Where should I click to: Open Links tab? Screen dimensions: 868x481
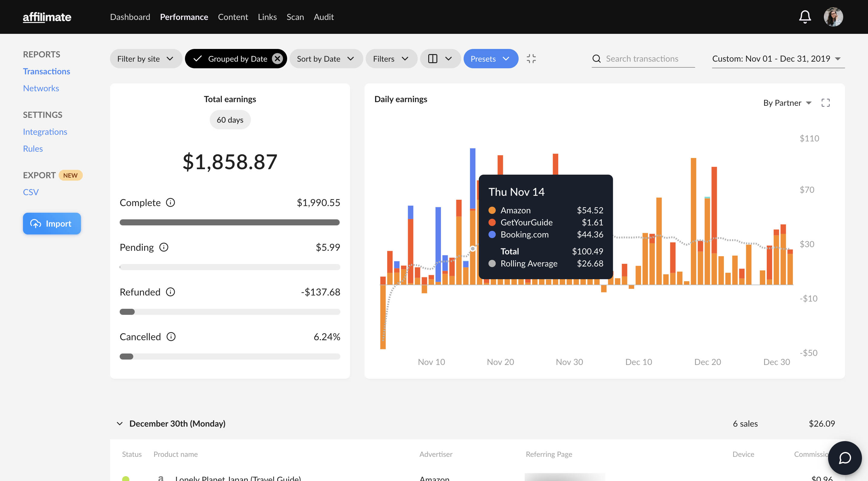(x=267, y=17)
